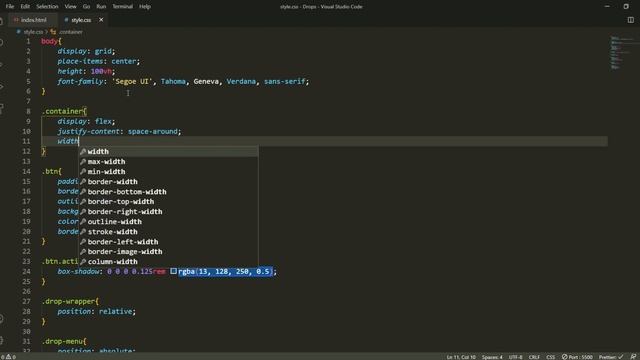Choose the 'column-width' suggestion

pyautogui.click(x=168, y=262)
